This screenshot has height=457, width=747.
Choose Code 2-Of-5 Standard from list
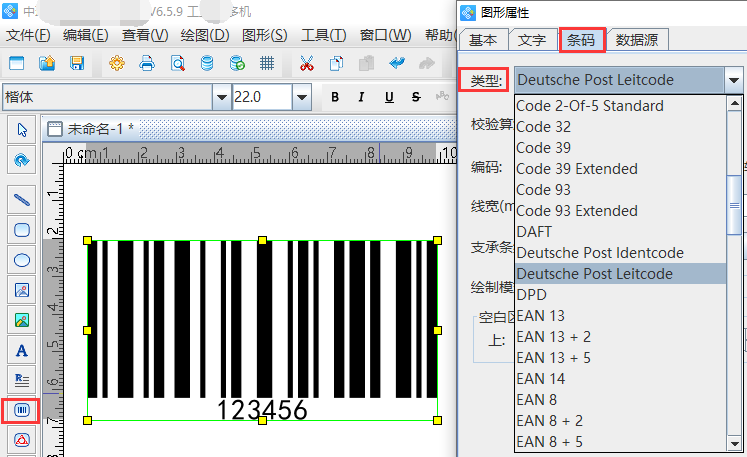point(620,106)
